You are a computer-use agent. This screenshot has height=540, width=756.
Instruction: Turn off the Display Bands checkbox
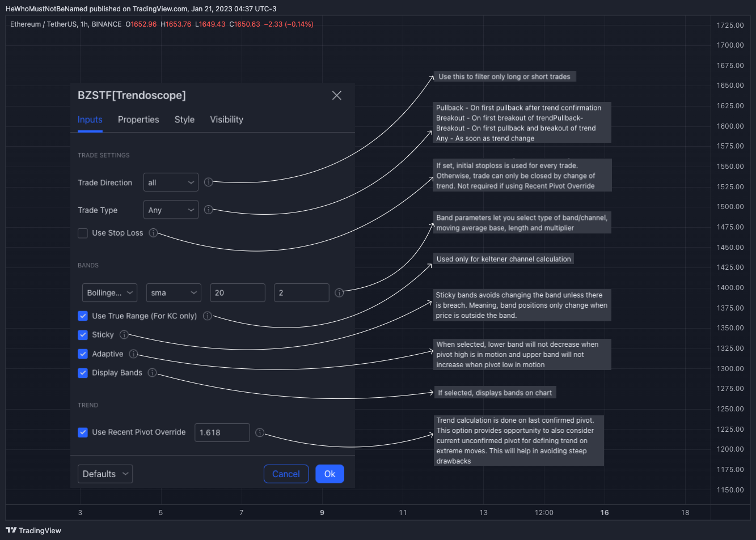(x=83, y=373)
